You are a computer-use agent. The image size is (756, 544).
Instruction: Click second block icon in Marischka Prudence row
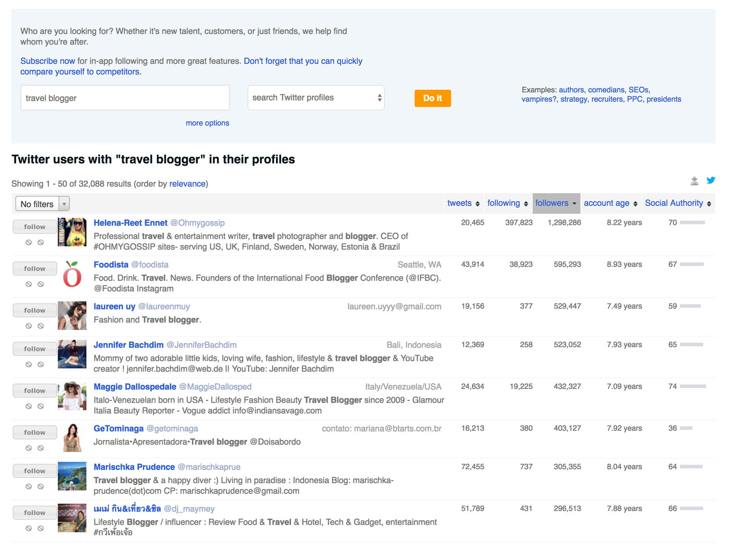(x=41, y=487)
